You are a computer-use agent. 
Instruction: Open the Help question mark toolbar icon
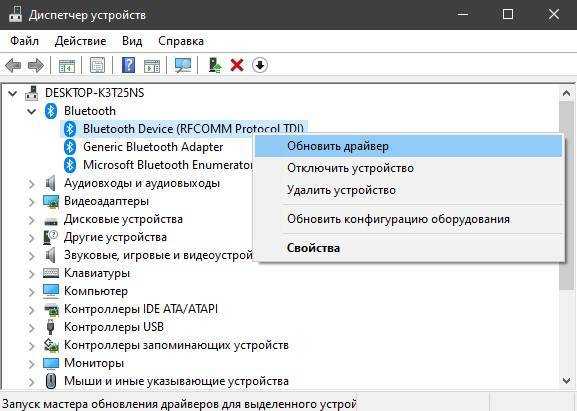128,65
